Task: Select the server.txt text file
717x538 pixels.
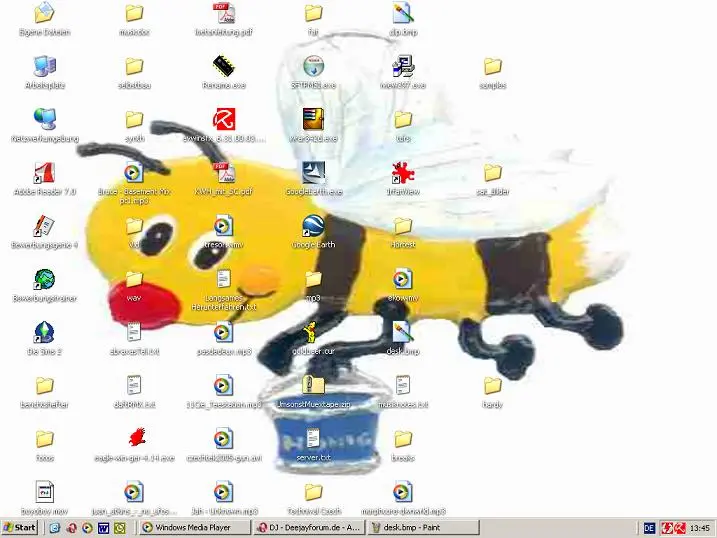Action: click(313, 438)
